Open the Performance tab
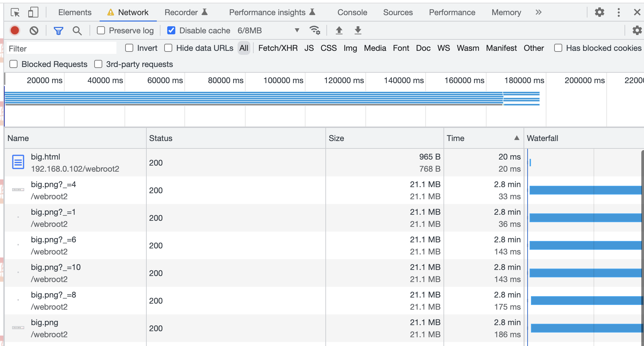This screenshot has height=346, width=644. (x=452, y=12)
